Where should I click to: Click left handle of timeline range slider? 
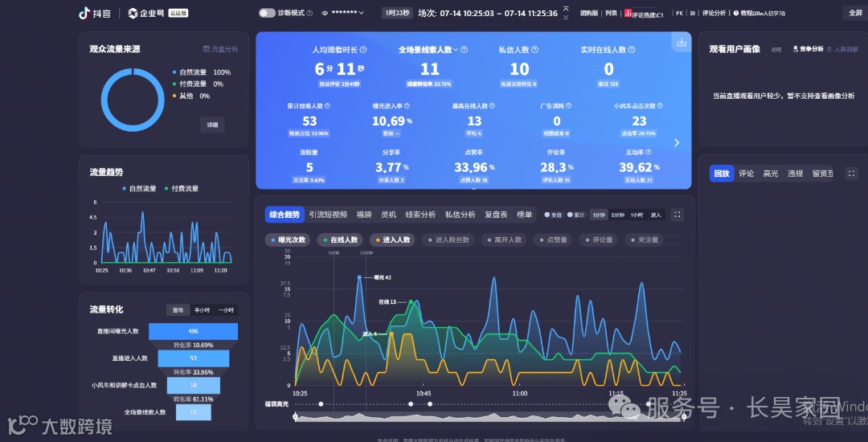tap(295, 417)
